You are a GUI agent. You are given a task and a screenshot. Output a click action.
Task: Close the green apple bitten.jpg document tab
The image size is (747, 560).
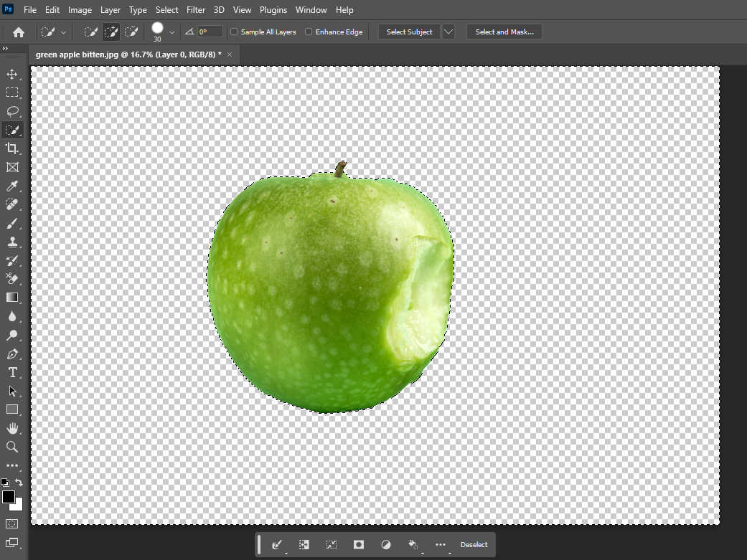(x=230, y=54)
